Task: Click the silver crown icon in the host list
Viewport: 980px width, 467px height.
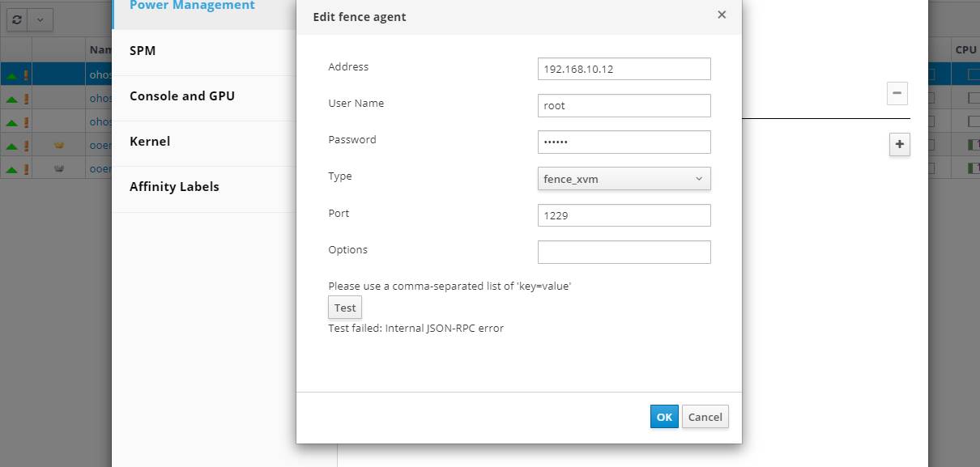Action: pos(58,169)
